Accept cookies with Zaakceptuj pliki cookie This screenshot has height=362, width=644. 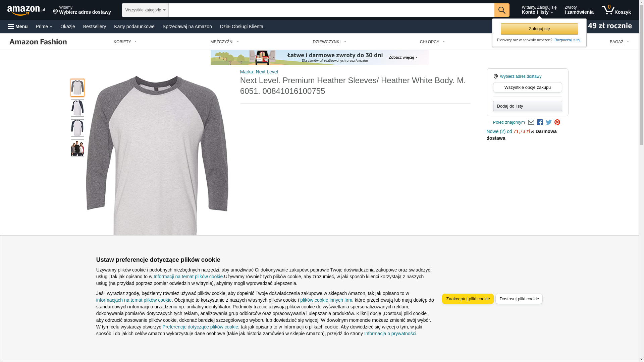468,299
